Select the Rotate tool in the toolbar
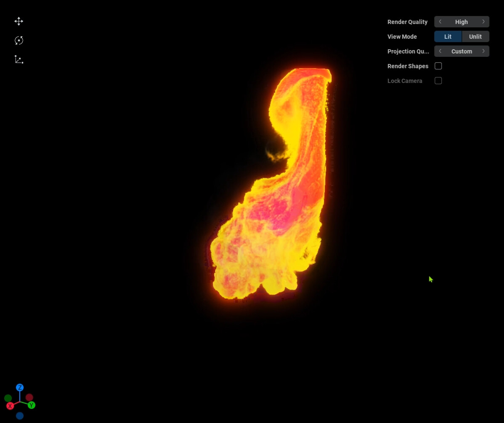The width and height of the screenshot is (504, 423). coord(19,40)
